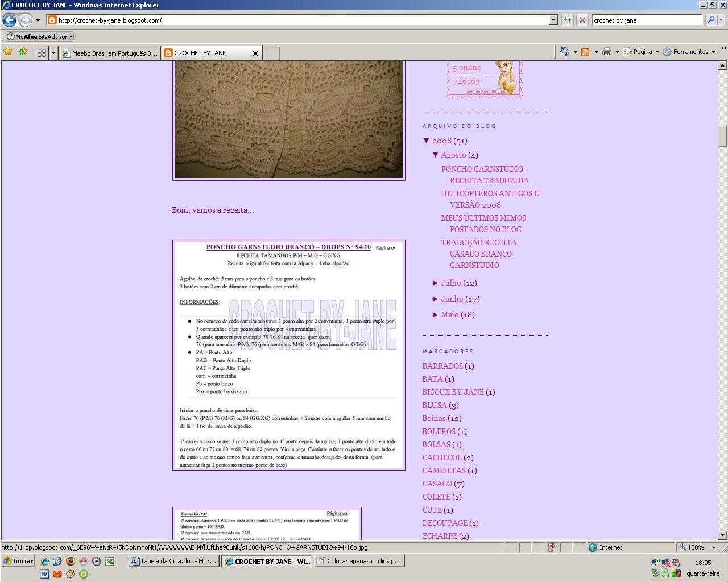Expand the Julho archive month
This screenshot has height=582, width=728.
[435, 283]
